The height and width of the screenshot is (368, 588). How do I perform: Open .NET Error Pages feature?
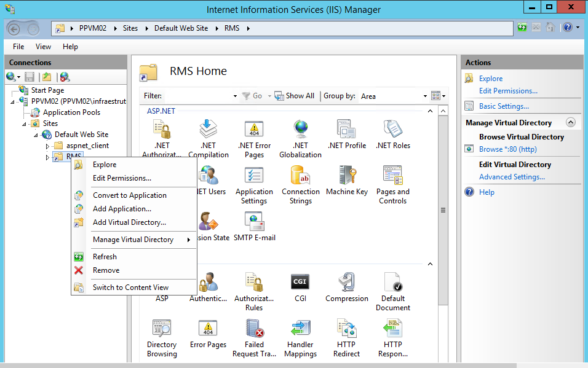pyautogui.click(x=254, y=138)
